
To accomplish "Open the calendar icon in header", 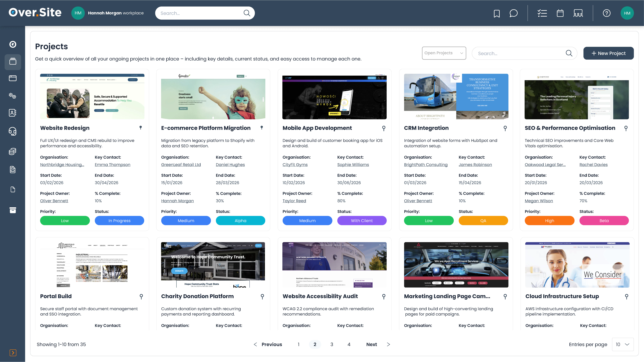I will point(560,13).
